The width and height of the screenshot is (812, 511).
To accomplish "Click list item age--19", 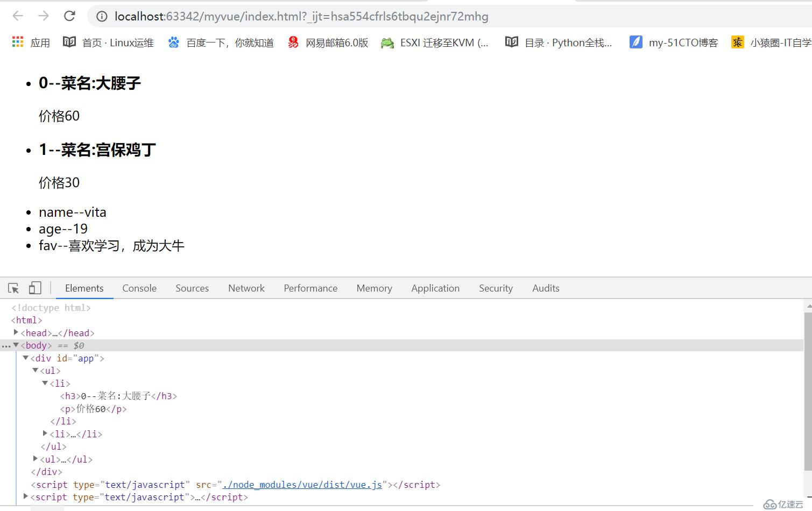I will click(63, 229).
